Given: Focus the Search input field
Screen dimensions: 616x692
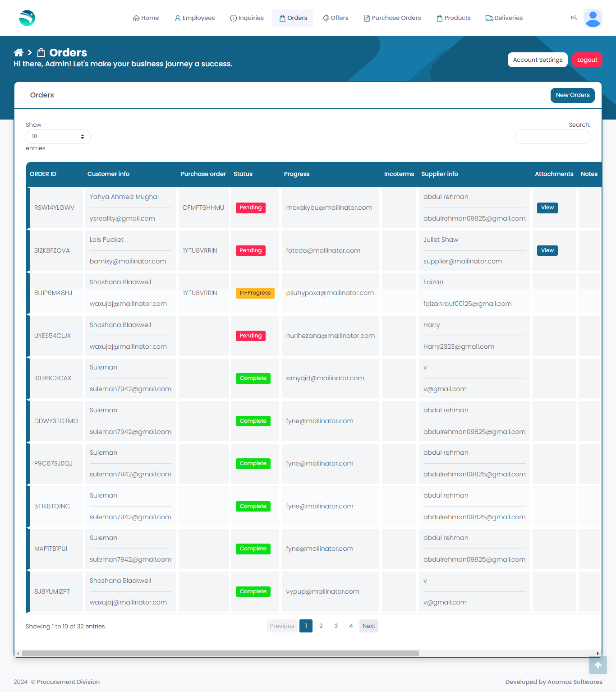Looking at the screenshot, I should tap(552, 137).
